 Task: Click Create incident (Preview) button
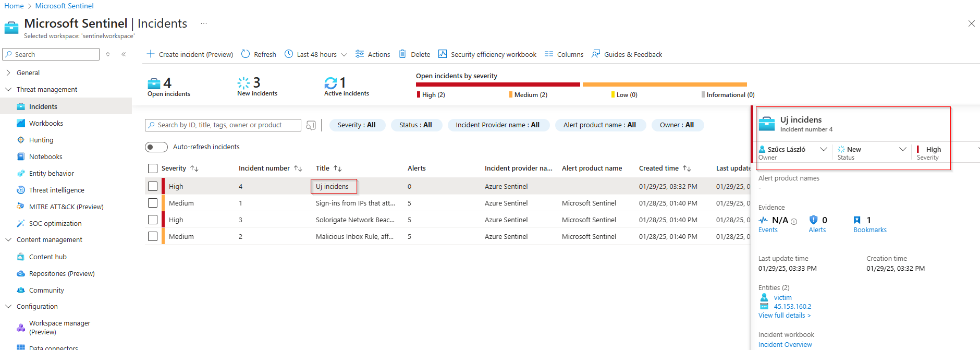coord(190,54)
